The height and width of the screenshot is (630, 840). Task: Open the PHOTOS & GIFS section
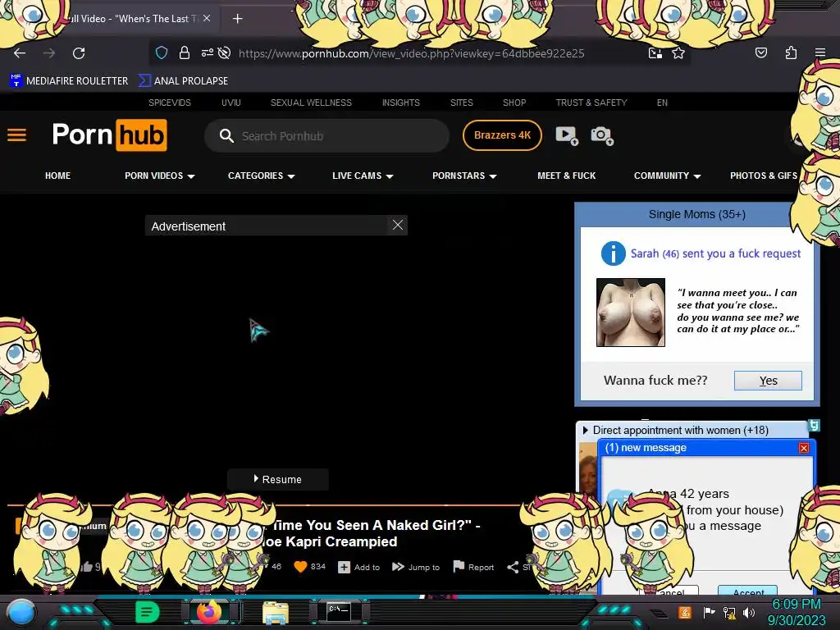pos(764,176)
